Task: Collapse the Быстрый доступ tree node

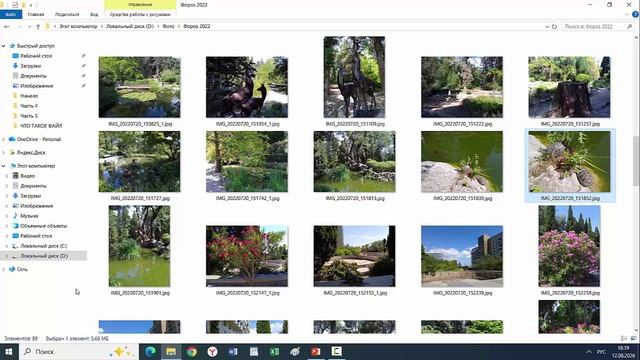Action: click(x=4, y=46)
